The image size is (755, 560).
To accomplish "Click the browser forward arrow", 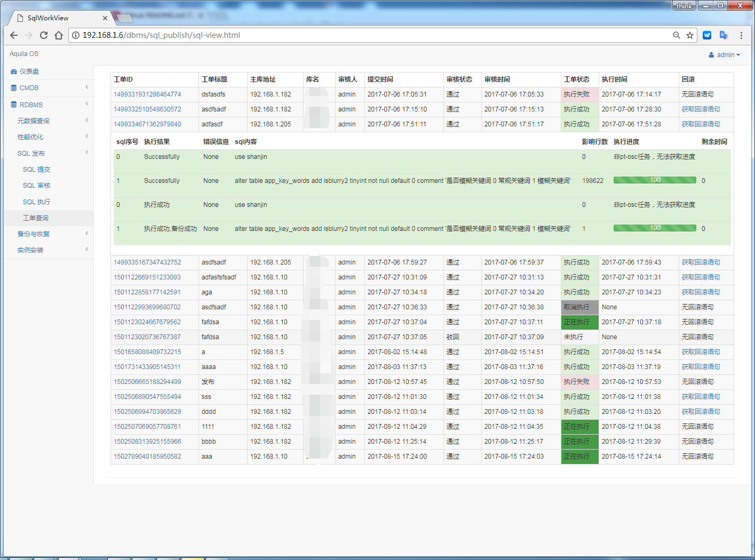I will 29,35.
